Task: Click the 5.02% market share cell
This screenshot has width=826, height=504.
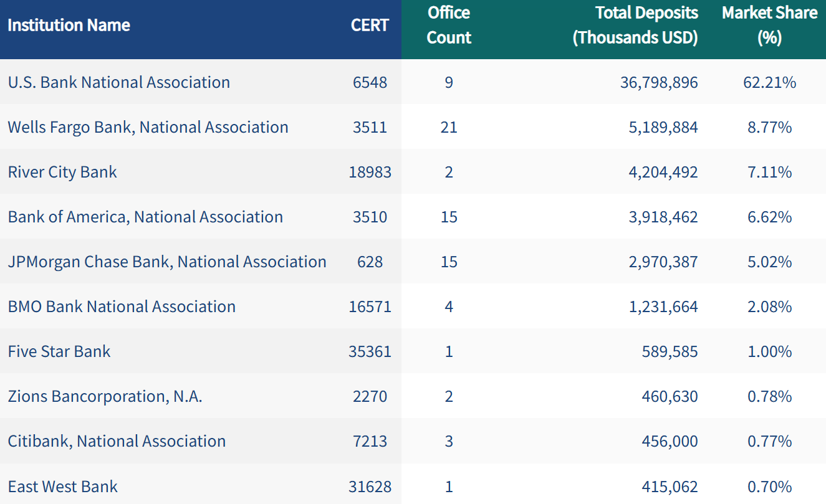Action: click(770, 262)
